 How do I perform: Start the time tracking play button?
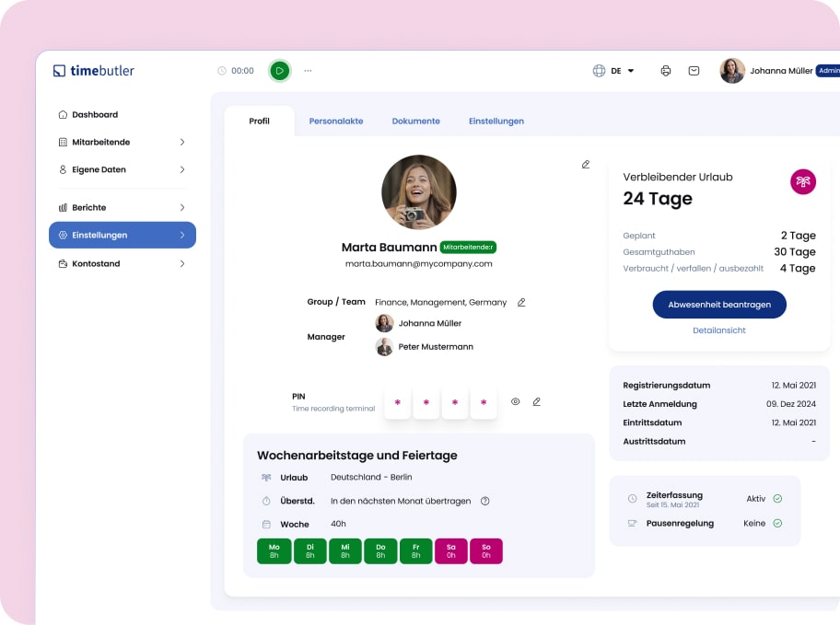(x=279, y=71)
